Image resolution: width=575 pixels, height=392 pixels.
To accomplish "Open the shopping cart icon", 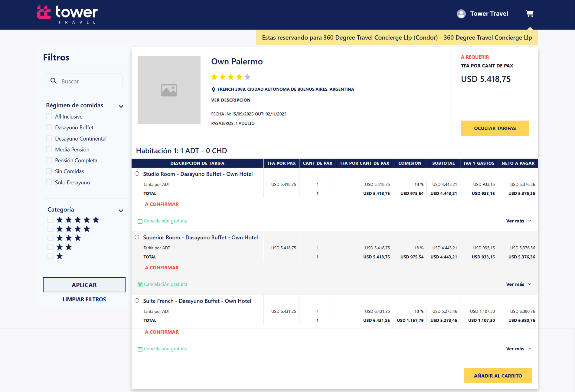I will click(529, 14).
